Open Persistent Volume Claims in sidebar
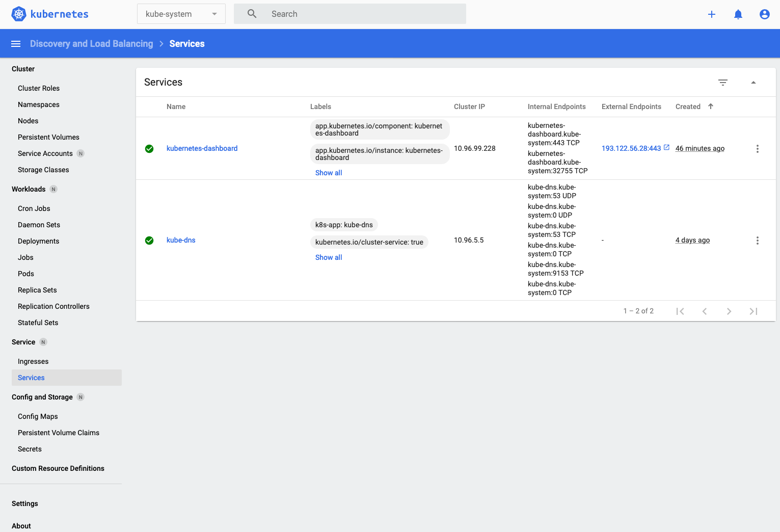The height and width of the screenshot is (532, 780). (x=59, y=433)
